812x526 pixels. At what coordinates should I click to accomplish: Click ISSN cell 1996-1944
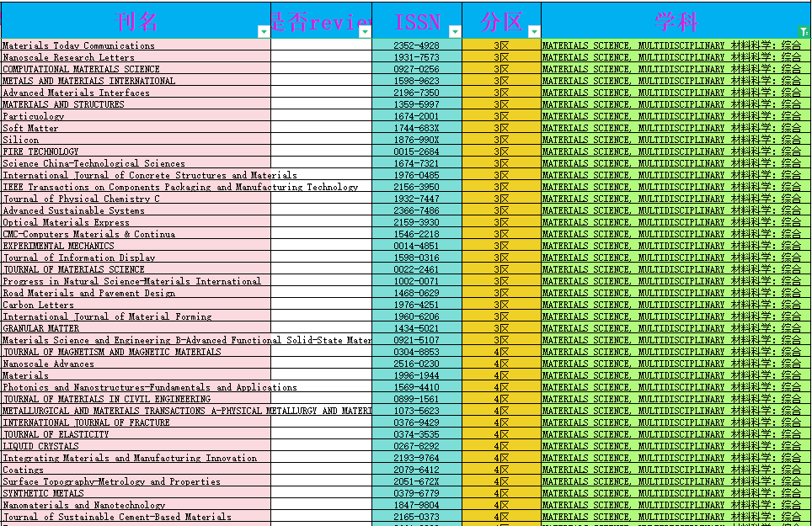(x=417, y=375)
